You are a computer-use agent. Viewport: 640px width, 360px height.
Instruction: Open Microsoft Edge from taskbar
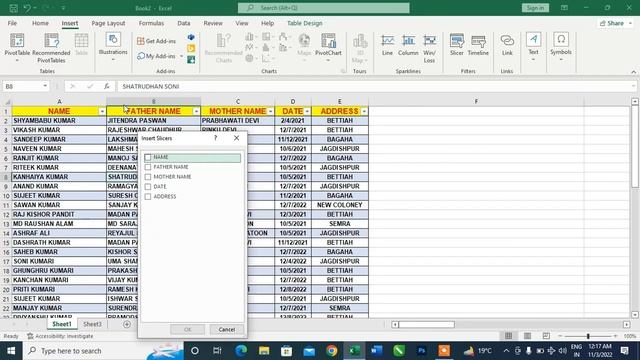[x=241, y=351]
